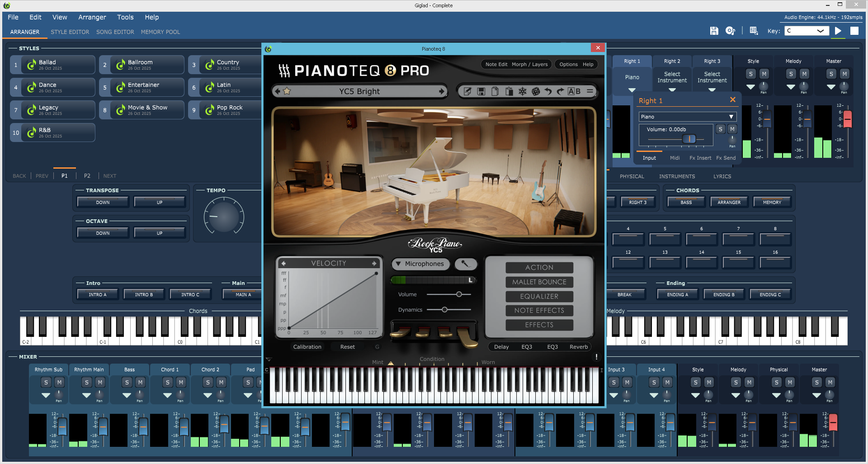Screen dimensions: 868x464
Task: Click the mixer settings icon beside Key
Action: 754,31
